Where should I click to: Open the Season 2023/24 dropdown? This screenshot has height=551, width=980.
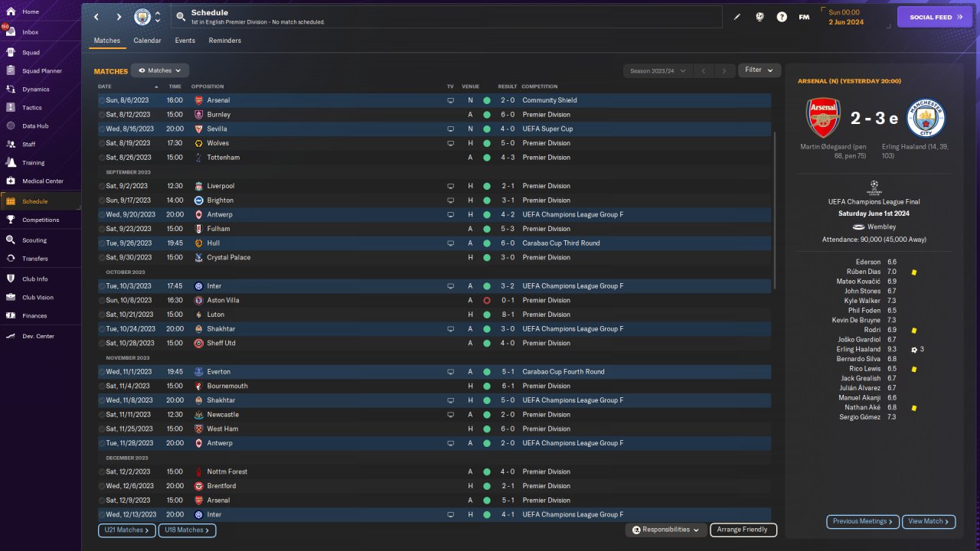coord(657,70)
